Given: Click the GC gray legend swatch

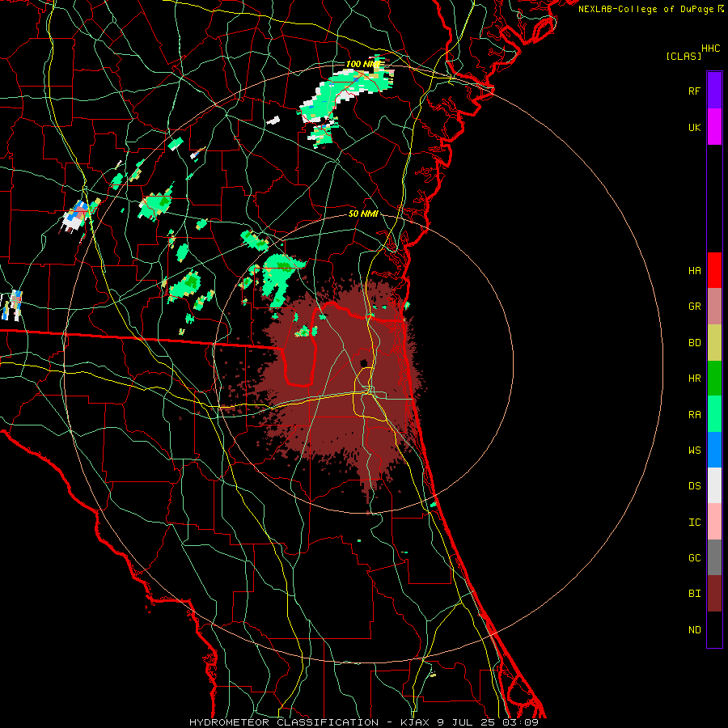Looking at the screenshot, I should tap(714, 557).
